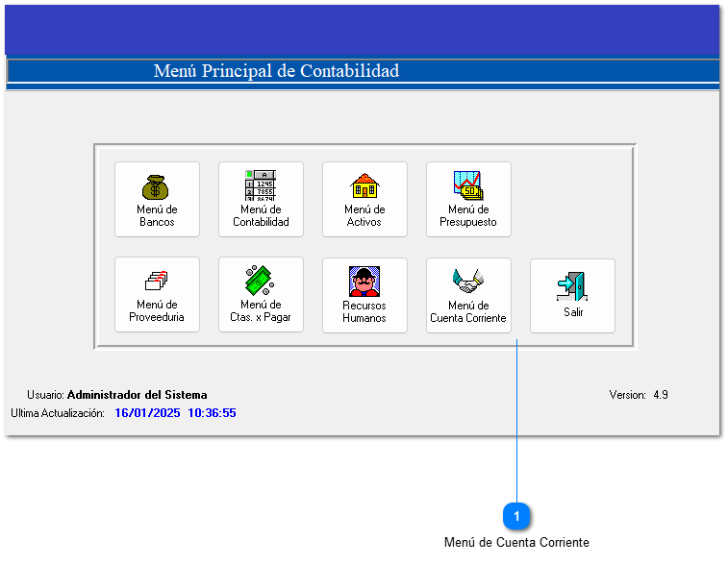Select the stacked papers Proveeduria icon
728x565 pixels.
157,281
